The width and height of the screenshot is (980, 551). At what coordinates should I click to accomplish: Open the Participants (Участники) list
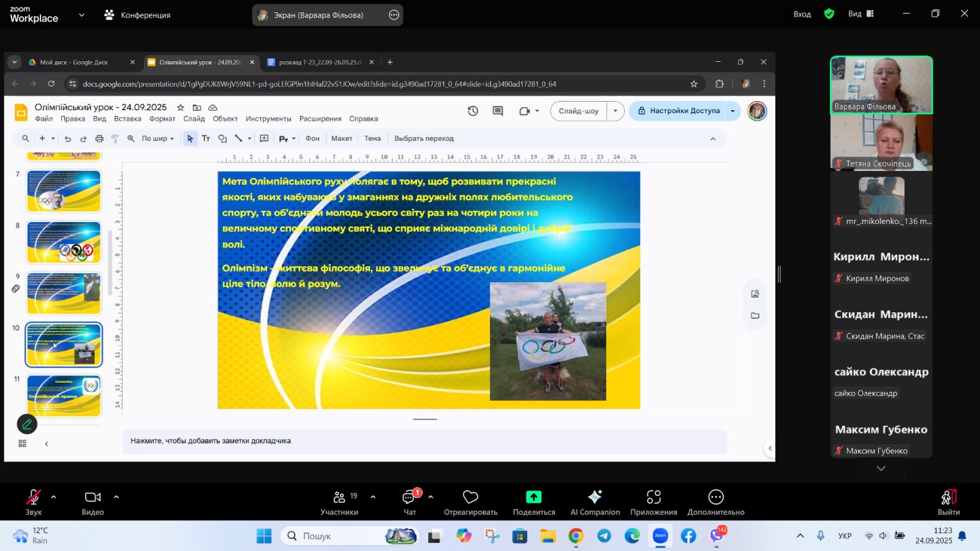339,497
